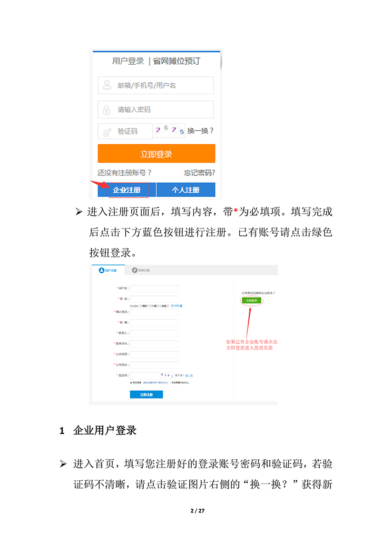
Task: Click the 忘记密码? link
Action: (x=199, y=173)
